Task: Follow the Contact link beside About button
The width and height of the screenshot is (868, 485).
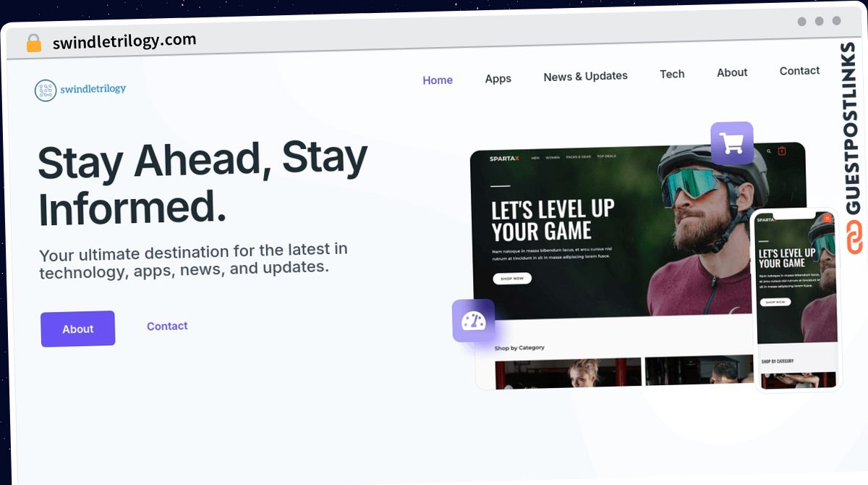Action: pyautogui.click(x=167, y=326)
